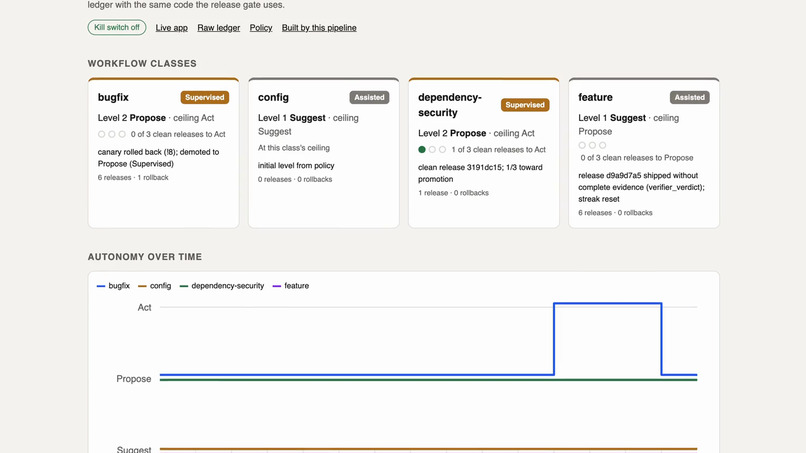The image size is (806, 453).
Task: Open the Live app link
Action: click(171, 28)
